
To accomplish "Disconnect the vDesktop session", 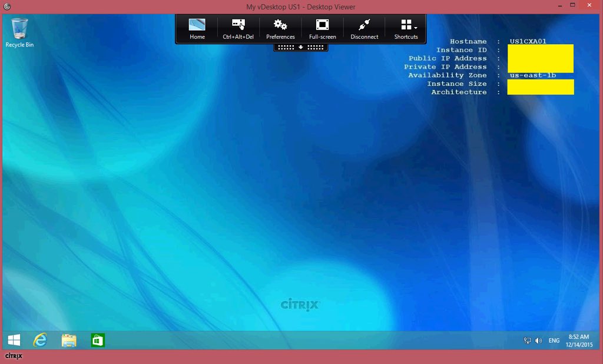I will 364,29.
